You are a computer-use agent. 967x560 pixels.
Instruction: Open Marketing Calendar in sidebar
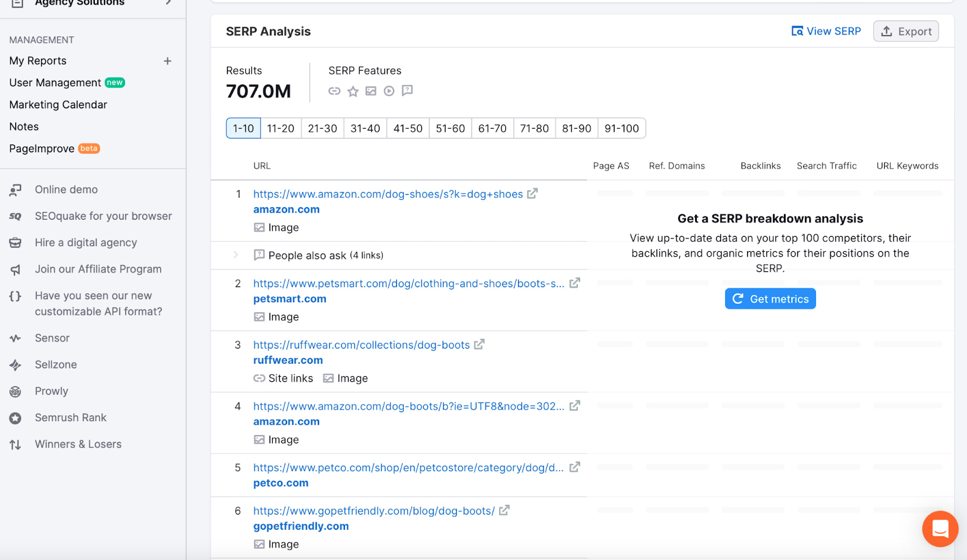coord(58,105)
